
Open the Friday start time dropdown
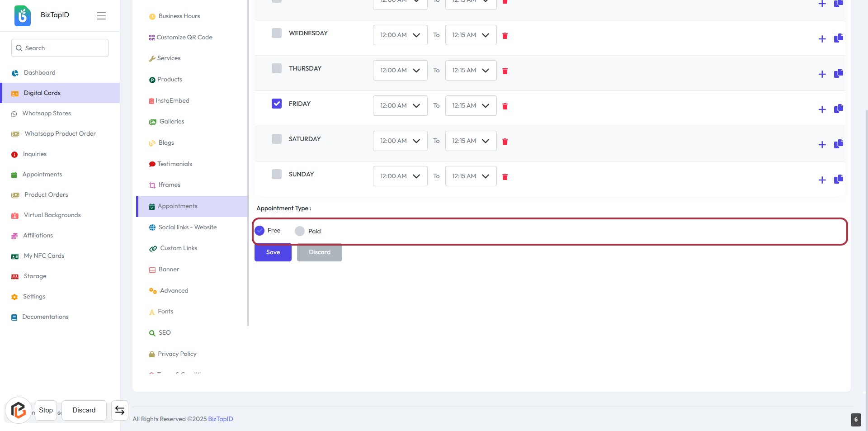point(400,106)
